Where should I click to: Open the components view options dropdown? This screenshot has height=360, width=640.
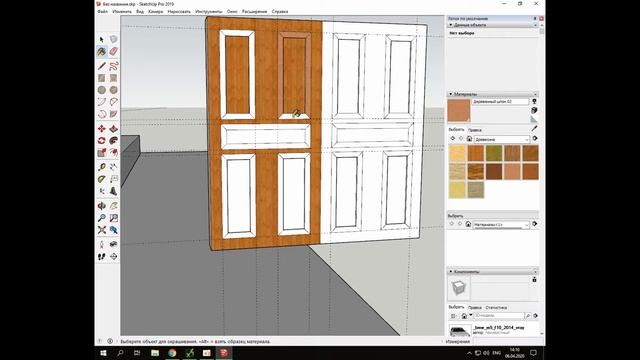click(x=453, y=316)
